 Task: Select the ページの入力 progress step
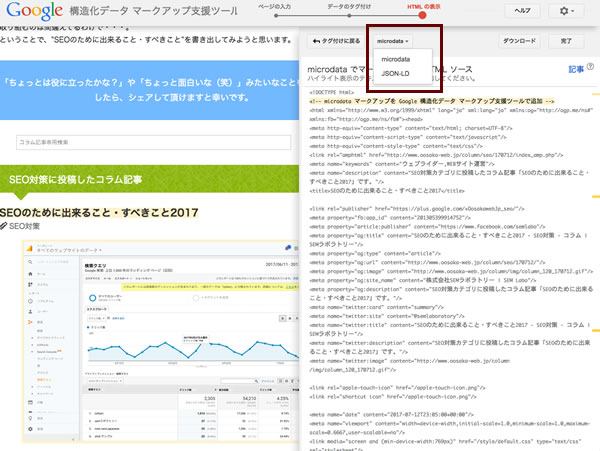click(275, 10)
